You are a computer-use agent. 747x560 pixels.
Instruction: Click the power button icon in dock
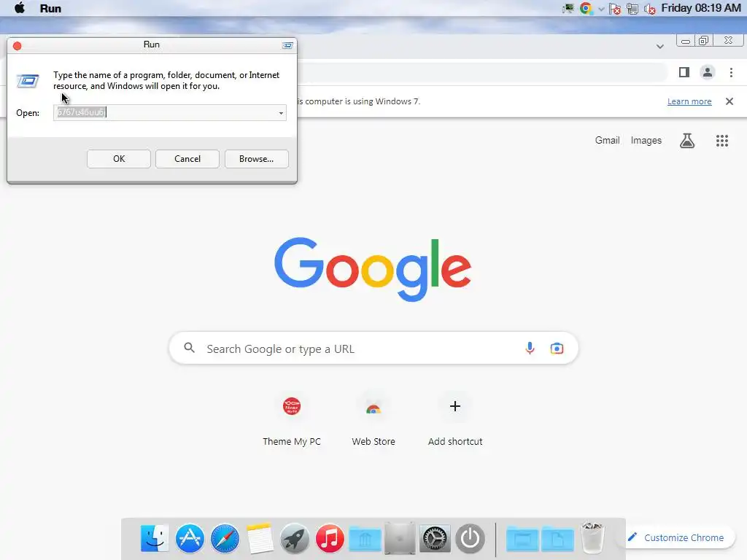(x=470, y=539)
